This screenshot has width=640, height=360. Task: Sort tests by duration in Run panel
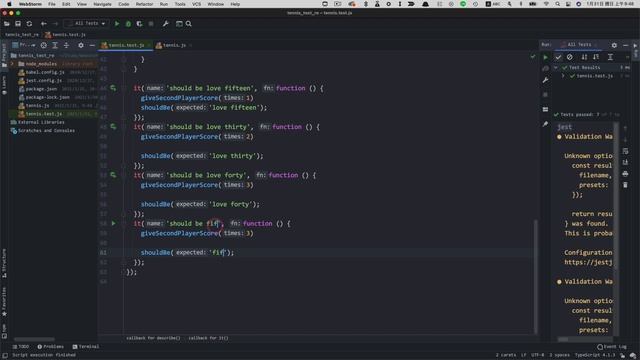[x=596, y=57]
